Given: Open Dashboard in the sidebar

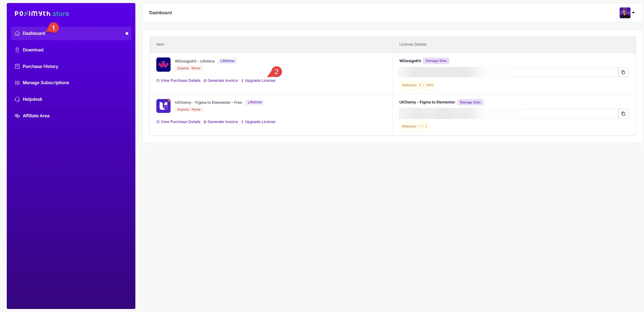Looking at the screenshot, I should click(x=34, y=33).
